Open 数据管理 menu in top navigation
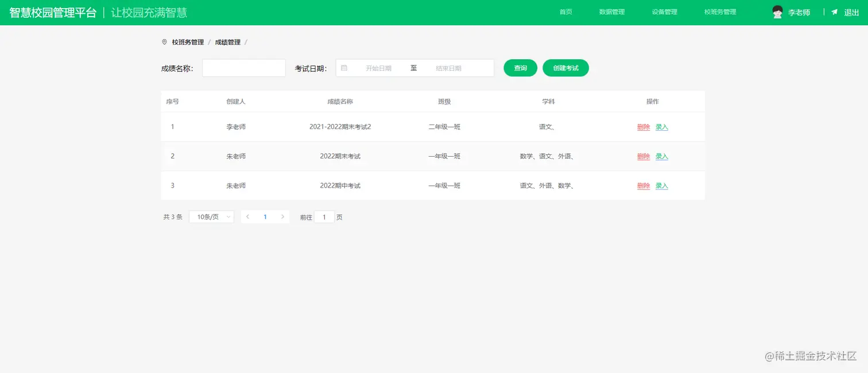The width and height of the screenshot is (868, 373). [612, 12]
